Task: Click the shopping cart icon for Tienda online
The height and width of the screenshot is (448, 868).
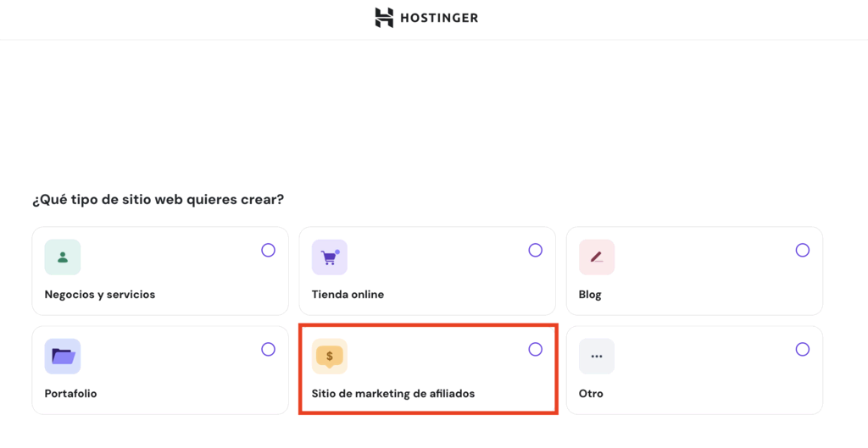Action: pyautogui.click(x=330, y=257)
